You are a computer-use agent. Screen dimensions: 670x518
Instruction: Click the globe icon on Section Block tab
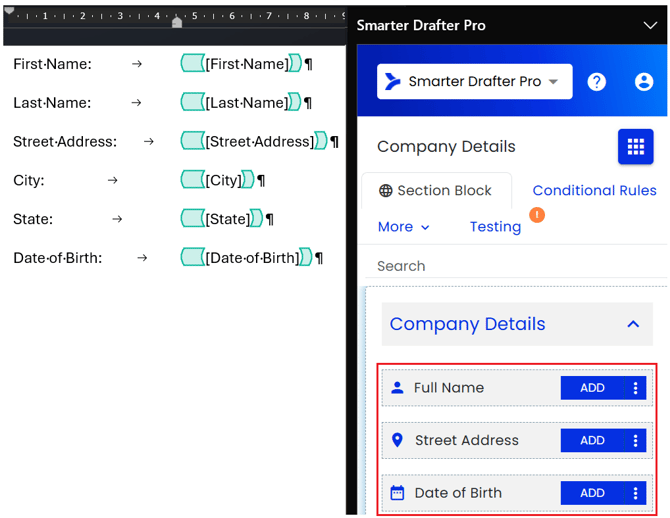coord(385,191)
